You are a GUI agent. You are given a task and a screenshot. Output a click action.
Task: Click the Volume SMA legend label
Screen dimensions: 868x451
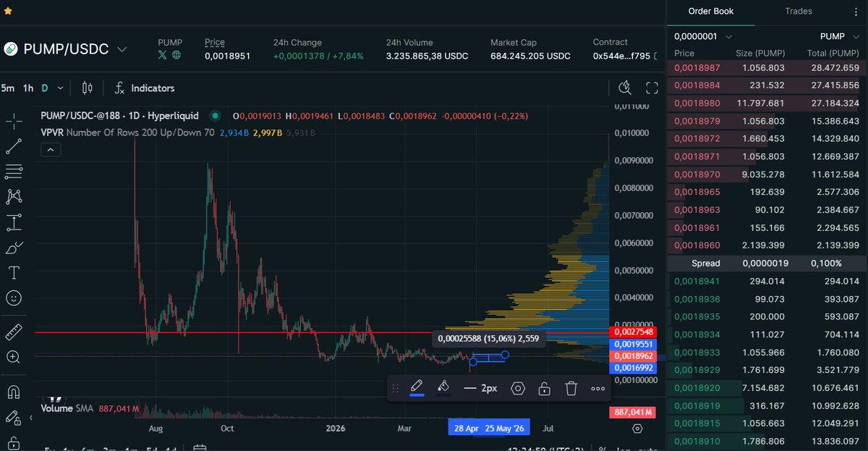coord(67,409)
